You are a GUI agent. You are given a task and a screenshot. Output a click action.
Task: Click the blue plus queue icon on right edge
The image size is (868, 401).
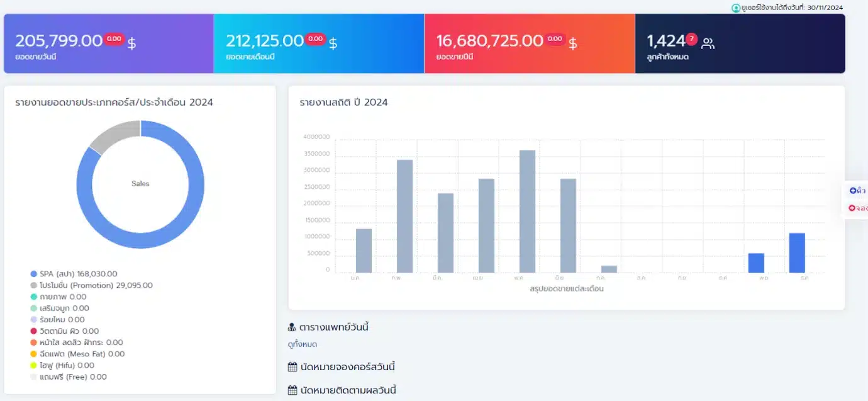tap(852, 191)
